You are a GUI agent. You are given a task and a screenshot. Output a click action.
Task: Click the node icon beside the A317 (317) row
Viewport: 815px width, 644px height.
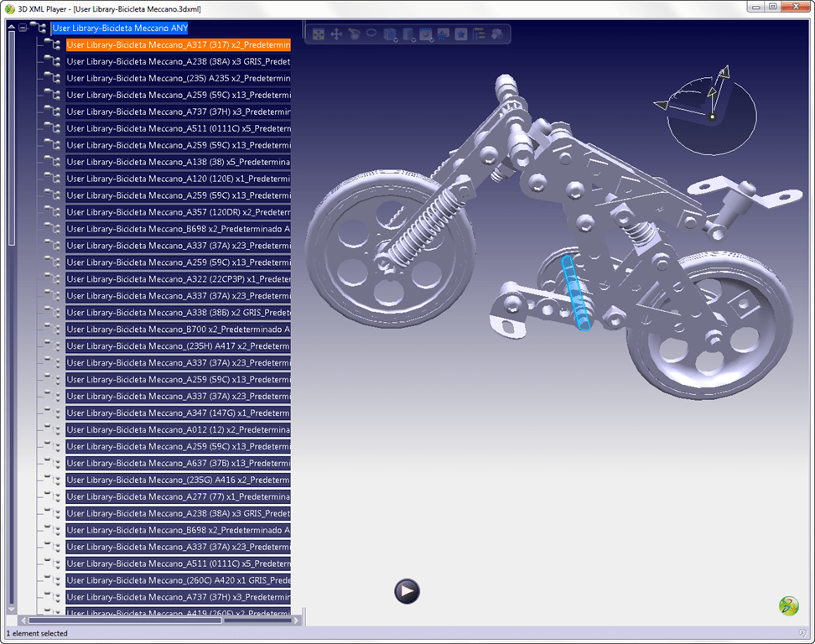[53, 44]
